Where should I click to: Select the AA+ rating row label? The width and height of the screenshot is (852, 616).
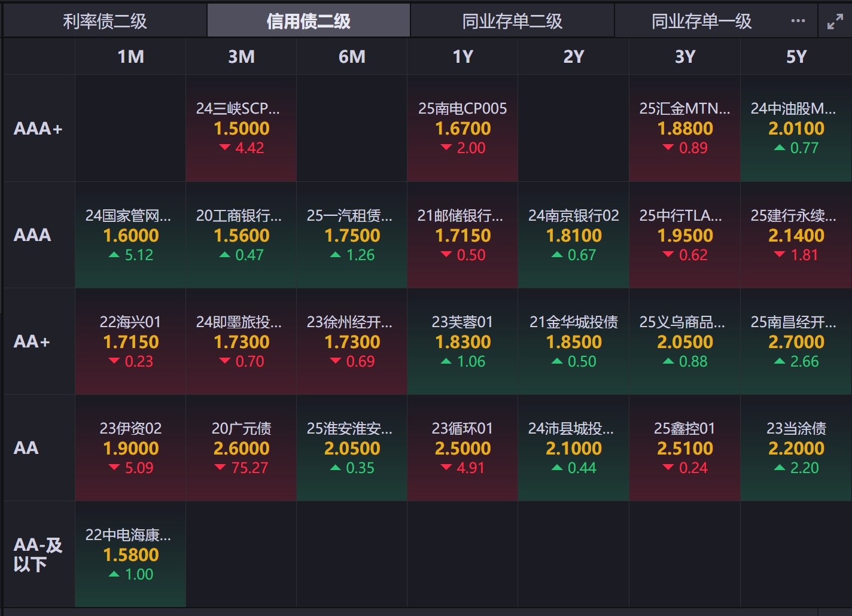(32, 341)
